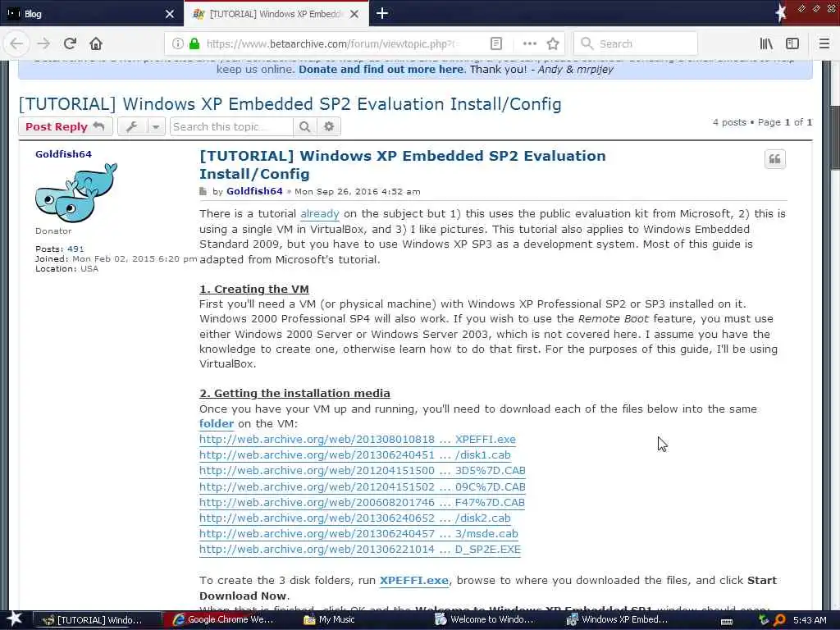
Task: Close the TUTORIAL Windows XP Embedded tab
Action: coord(354,14)
